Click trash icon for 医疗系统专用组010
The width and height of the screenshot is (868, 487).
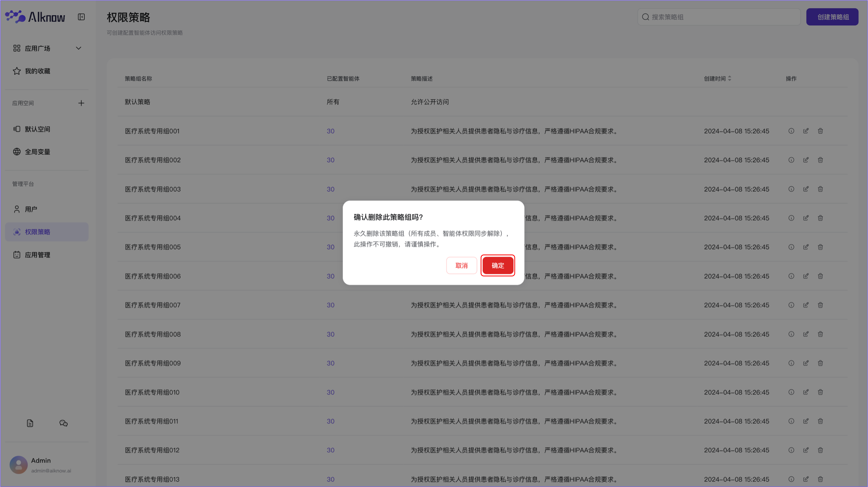pyautogui.click(x=820, y=392)
